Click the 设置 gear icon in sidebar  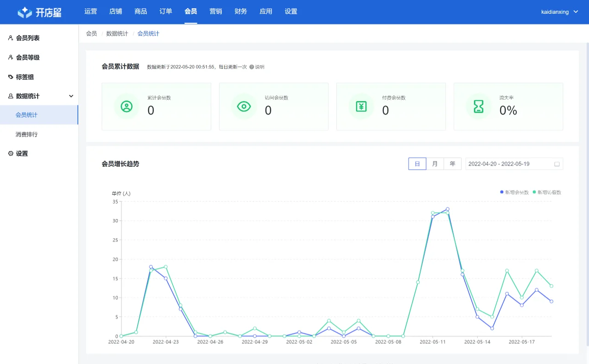(10, 153)
